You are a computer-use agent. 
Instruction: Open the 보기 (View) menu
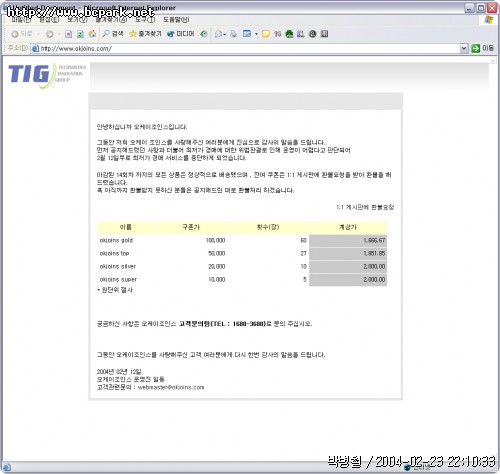click(77, 20)
